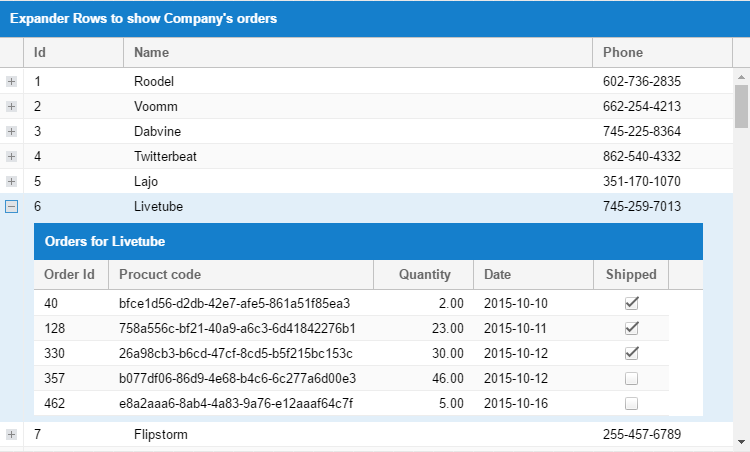Click date 2015-10-10 cell

tap(534, 303)
